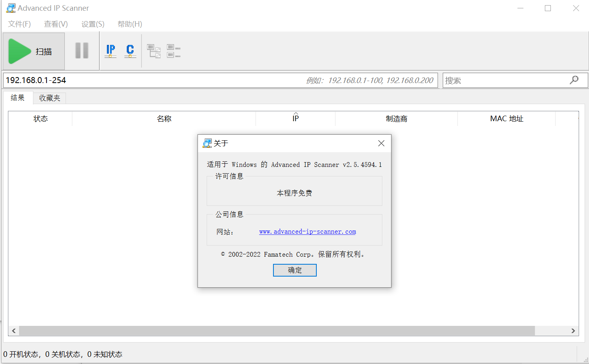Sort by the MAC 地址 column header
This screenshot has width=589, height=364.
(x=507, y=118)
